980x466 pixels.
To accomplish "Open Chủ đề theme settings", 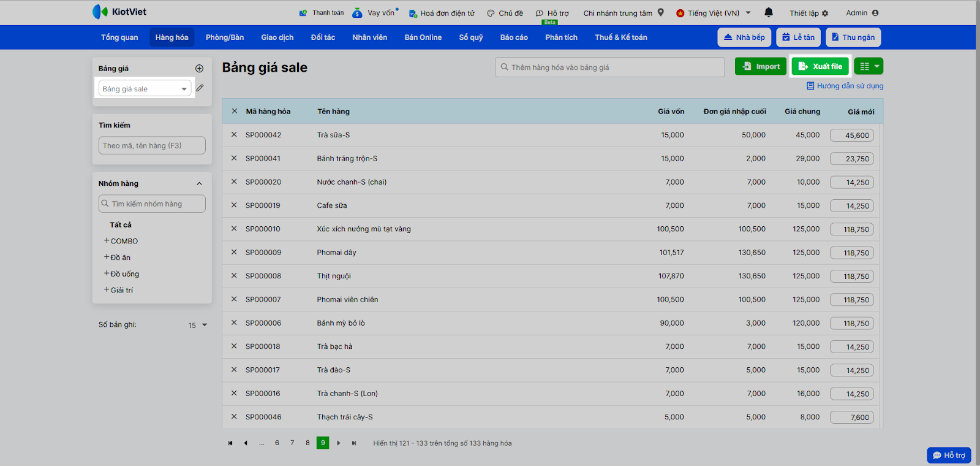I will (x=505, y=13).
